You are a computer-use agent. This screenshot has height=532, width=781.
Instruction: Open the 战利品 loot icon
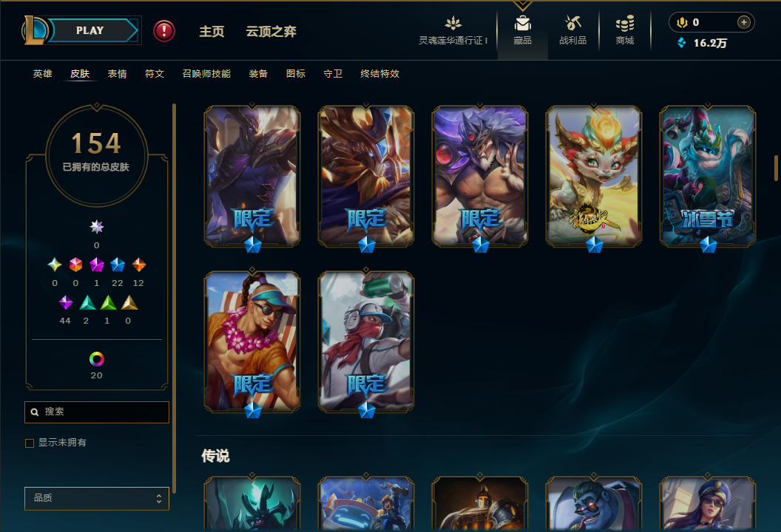pos(572,24)
